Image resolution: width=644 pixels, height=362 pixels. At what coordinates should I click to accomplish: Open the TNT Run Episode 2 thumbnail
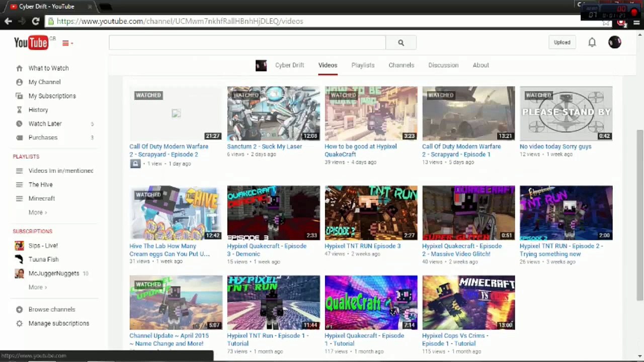(x=566, y=213)
